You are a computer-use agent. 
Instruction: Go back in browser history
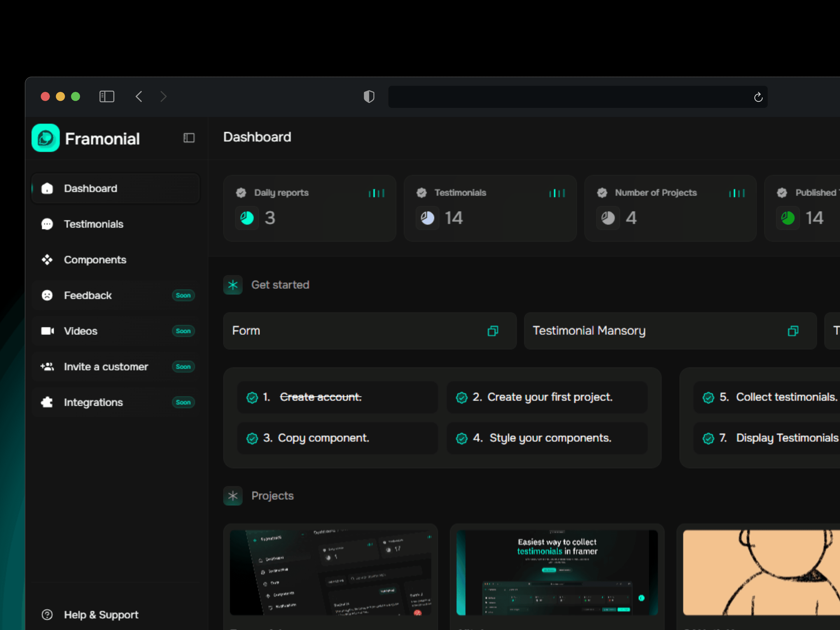pos(139,97)
